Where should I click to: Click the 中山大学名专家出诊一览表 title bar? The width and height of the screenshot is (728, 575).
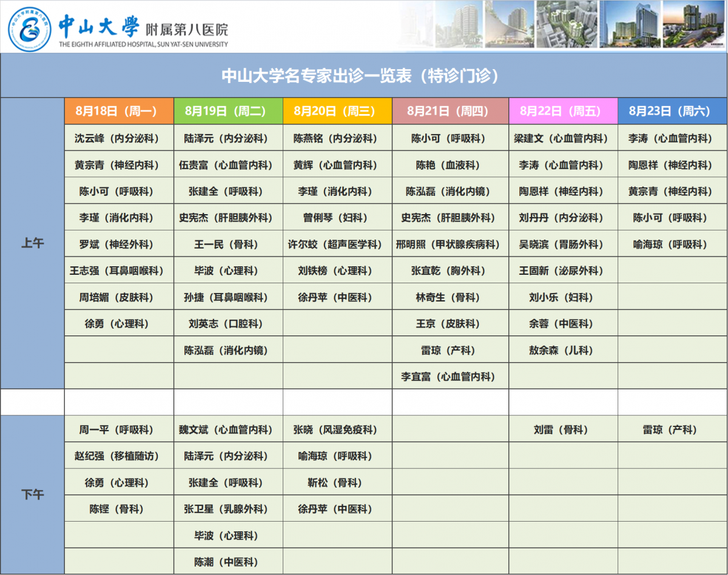pos(364,75)
